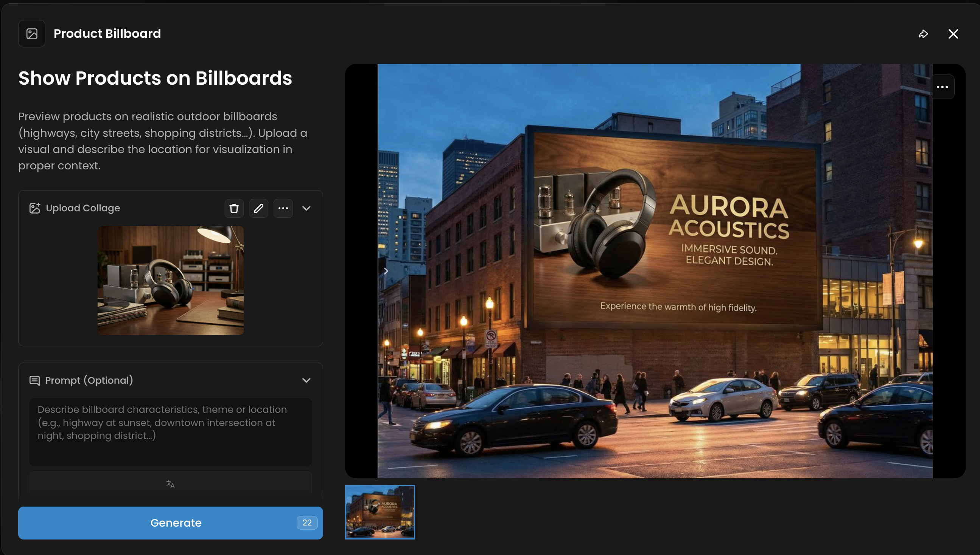This screenshot has width=980, height=555.
Task: Open the generated image three-dot menu
Action: pos(942,87)
